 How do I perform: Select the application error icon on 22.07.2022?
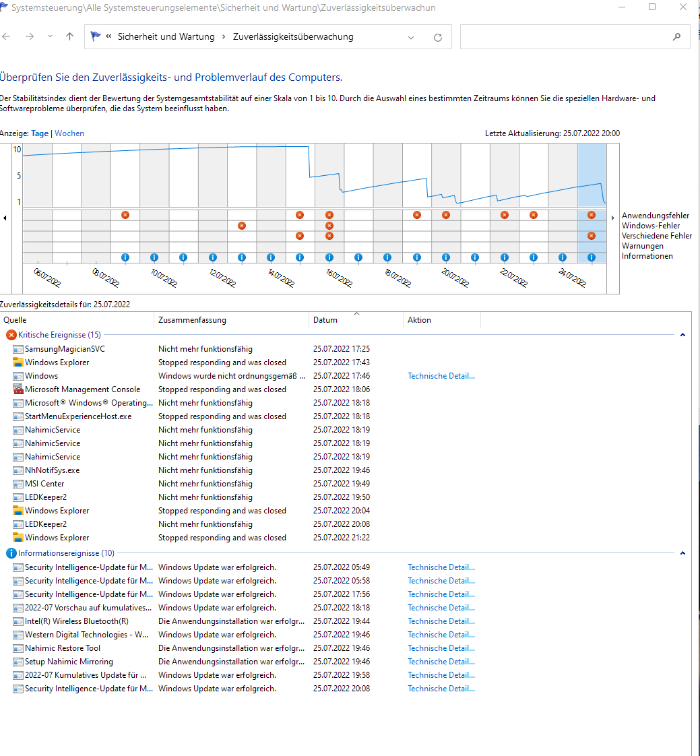[504, 215]
